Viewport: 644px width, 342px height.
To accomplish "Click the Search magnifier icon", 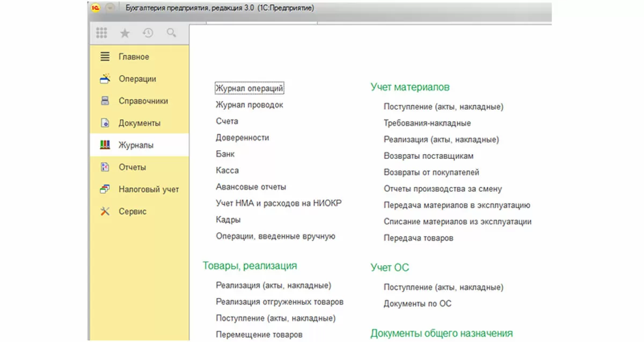I will (x=171, y=33).
